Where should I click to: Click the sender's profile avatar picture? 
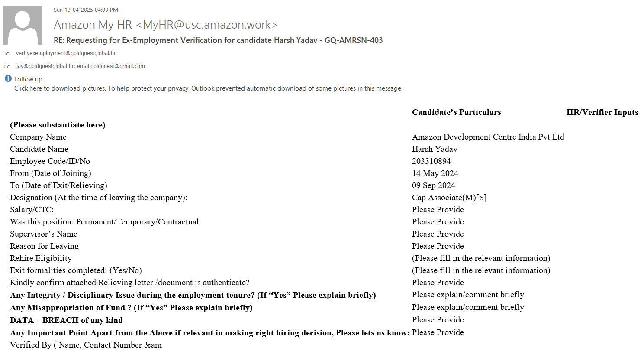click(23, 25)
